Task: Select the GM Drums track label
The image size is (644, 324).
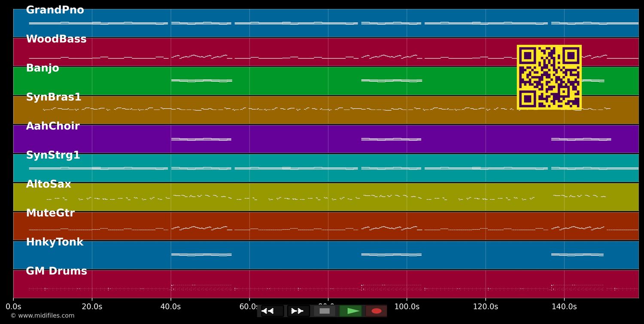Action: pyautogui.click(x=56, y=271)
